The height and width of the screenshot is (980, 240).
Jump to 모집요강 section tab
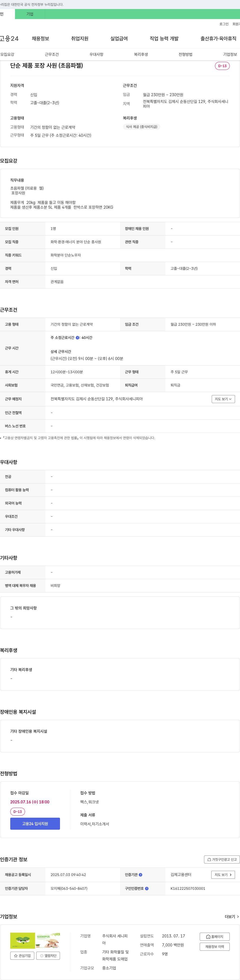[7, 54]
